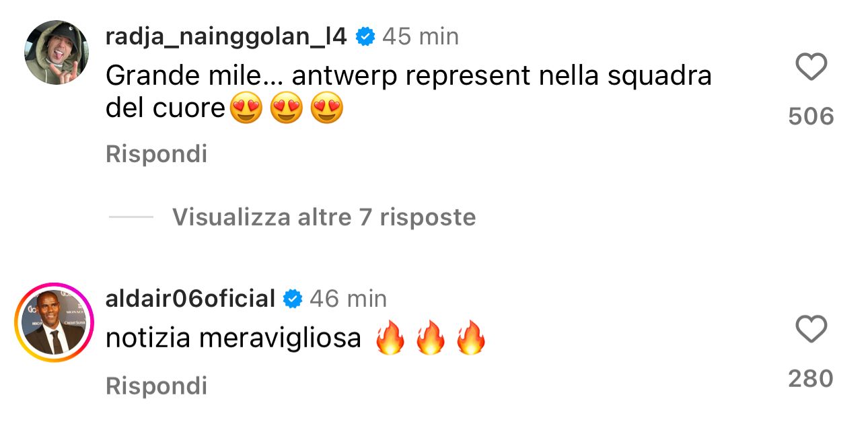The width and height of the screenshot is (868, 428).
Task: Reply to radja_nainggolan_l4's comment via Rispondi
Action: click(x=156, y=155)
